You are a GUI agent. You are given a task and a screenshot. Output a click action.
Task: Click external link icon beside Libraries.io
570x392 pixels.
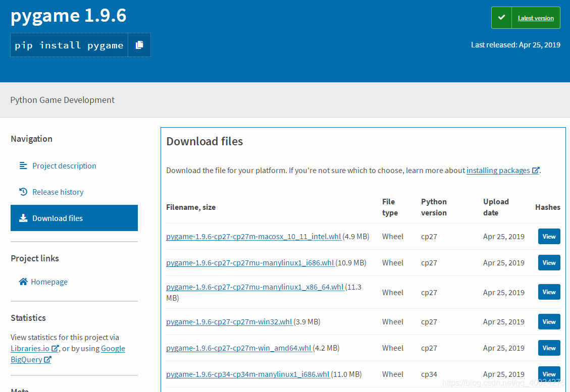tap(55, 348)
